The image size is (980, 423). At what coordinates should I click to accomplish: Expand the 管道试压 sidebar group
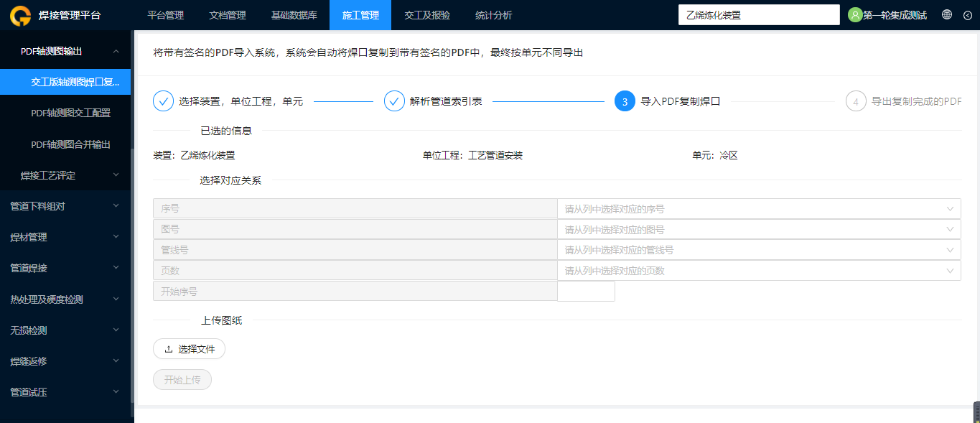pos(65,392)
